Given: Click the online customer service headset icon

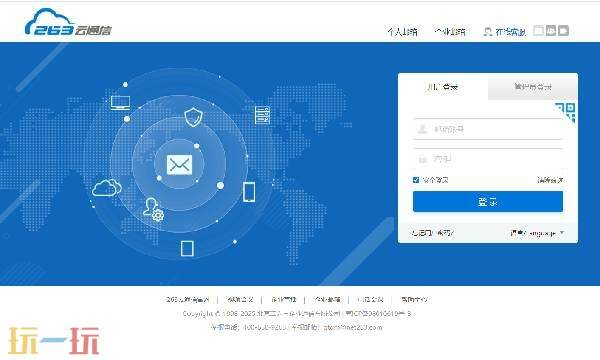Looking at the screenshot, I should click(x=488, y=31).
